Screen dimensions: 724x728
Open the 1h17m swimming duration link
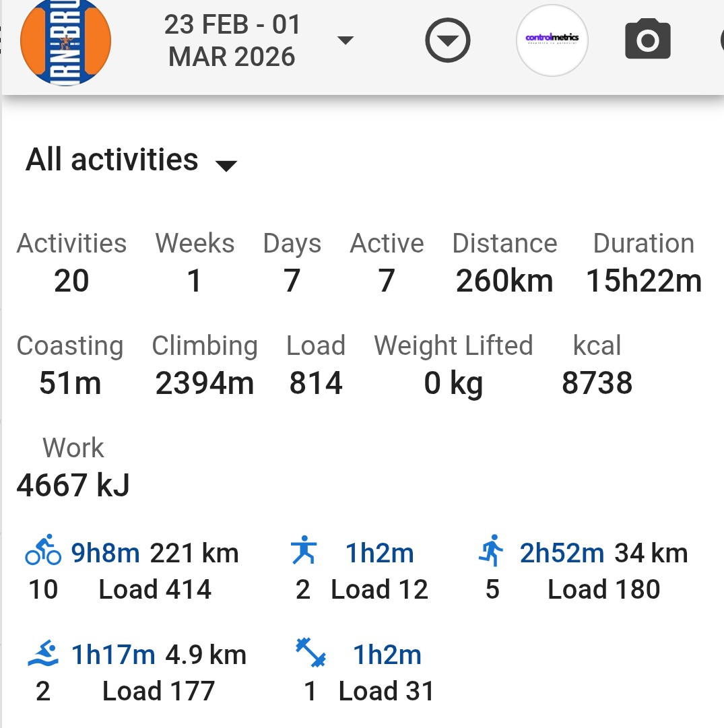coord(113,655)
